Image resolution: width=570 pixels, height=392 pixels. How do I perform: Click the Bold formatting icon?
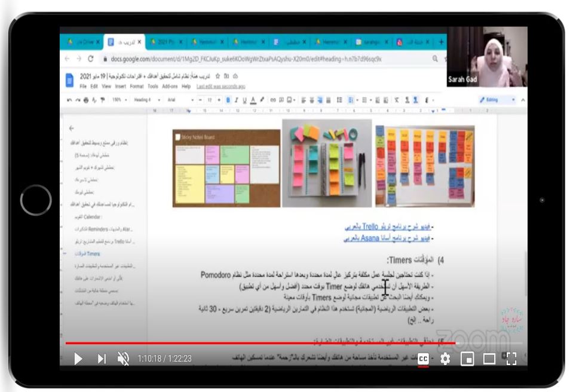(x=228, y=100)
